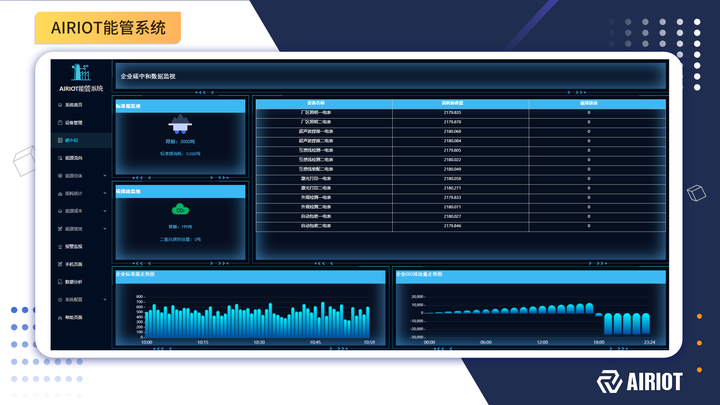Image resolution: width=720 pixels, height=405 pixels.
Task: Click the 企业CO2排放量走势图 chart title
Action: tap(419, 274)
